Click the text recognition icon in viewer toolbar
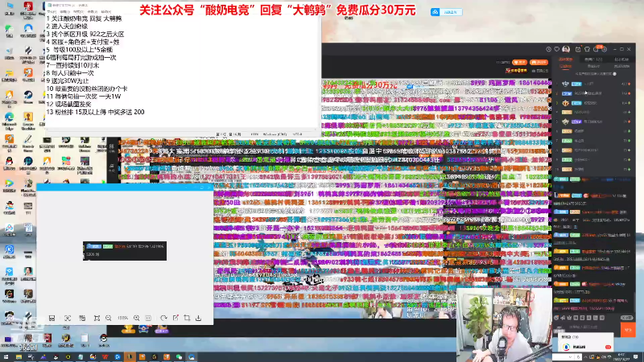This screenshot has height=362, width=644. click(68, 318)
